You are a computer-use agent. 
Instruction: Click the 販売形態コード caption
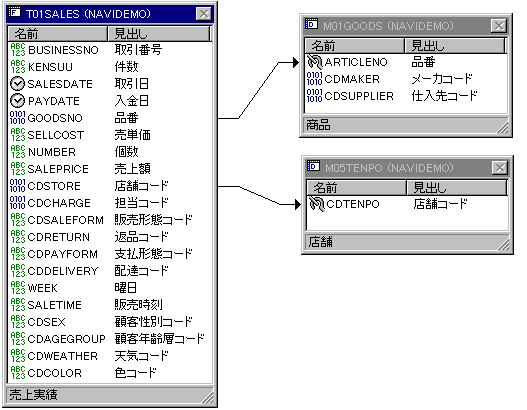[153, 219]
